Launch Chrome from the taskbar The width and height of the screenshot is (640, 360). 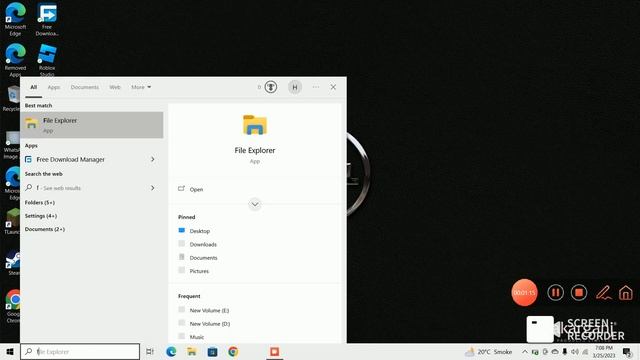point(233,351)
